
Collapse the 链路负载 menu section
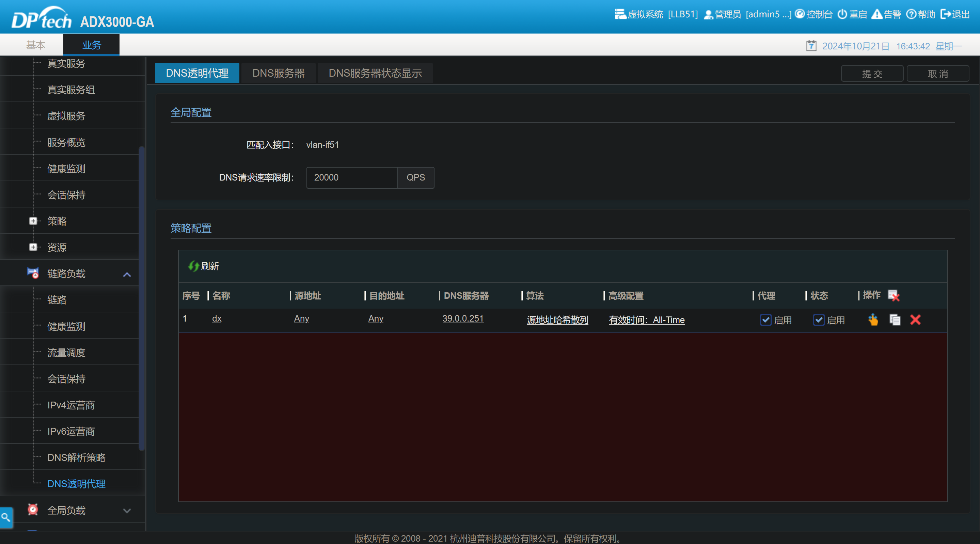pyautogui.click(x=127, y=274)
